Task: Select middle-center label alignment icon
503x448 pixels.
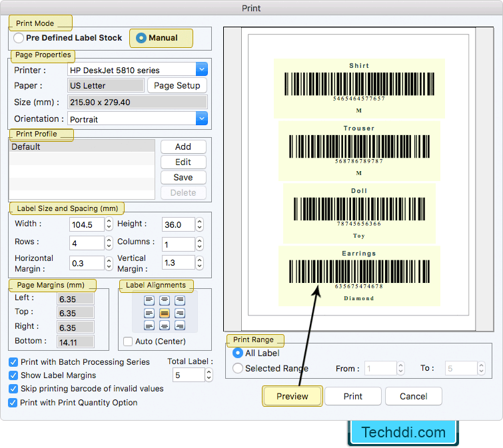Action: [165, 313]
